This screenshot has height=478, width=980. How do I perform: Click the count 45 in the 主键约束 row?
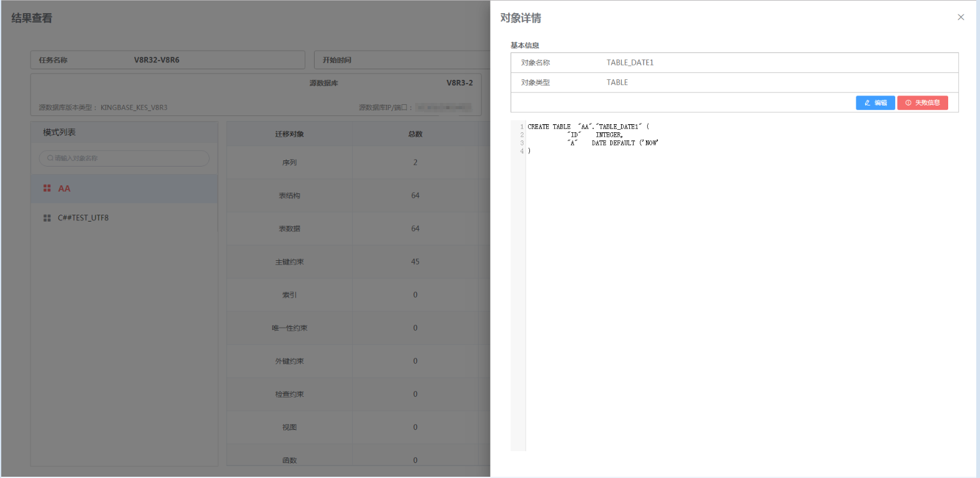[415, 261]
